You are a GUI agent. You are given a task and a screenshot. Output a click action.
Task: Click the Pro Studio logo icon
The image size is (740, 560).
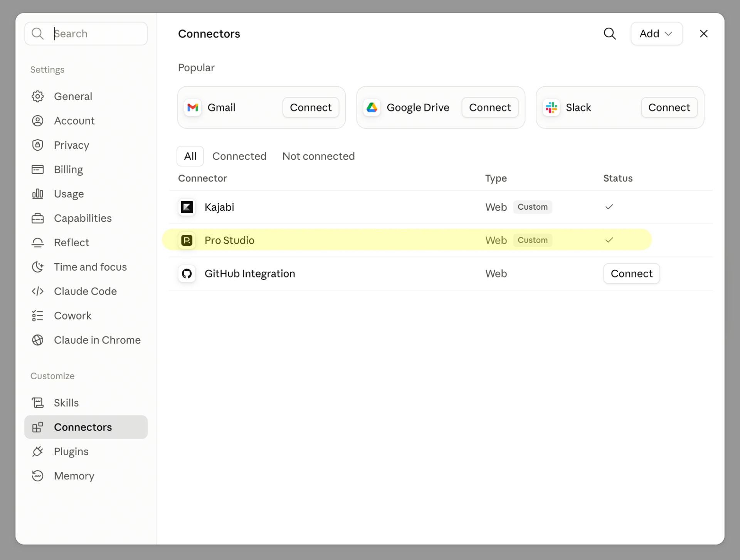(x=187, y=240)
